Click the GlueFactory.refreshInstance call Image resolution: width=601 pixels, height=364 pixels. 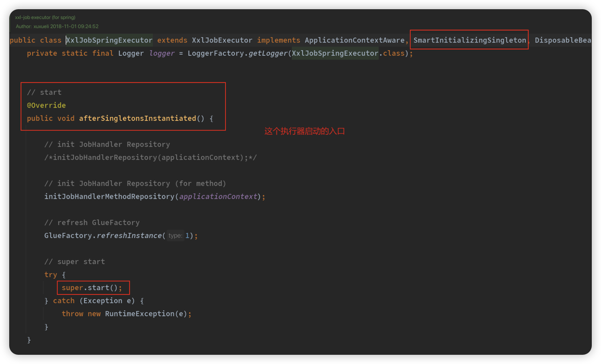[103, 235]
